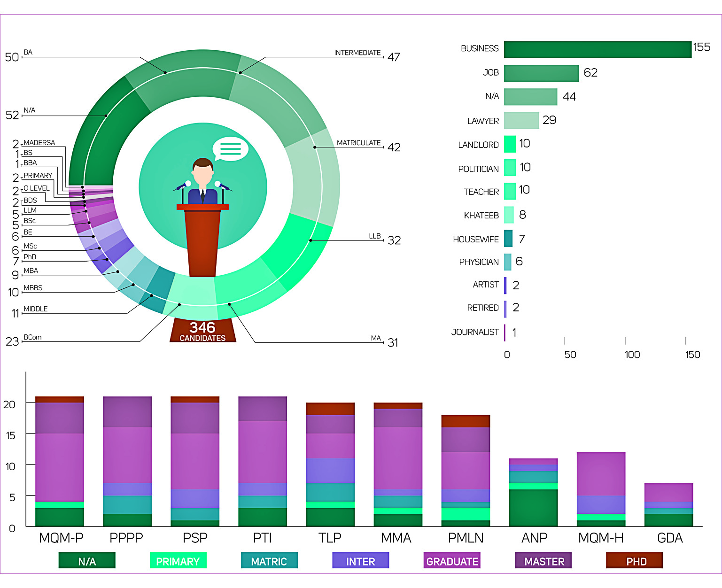Click the LAWYER bar showing 29
Viewport: 722px width, 588px height.
click(521, 121)
